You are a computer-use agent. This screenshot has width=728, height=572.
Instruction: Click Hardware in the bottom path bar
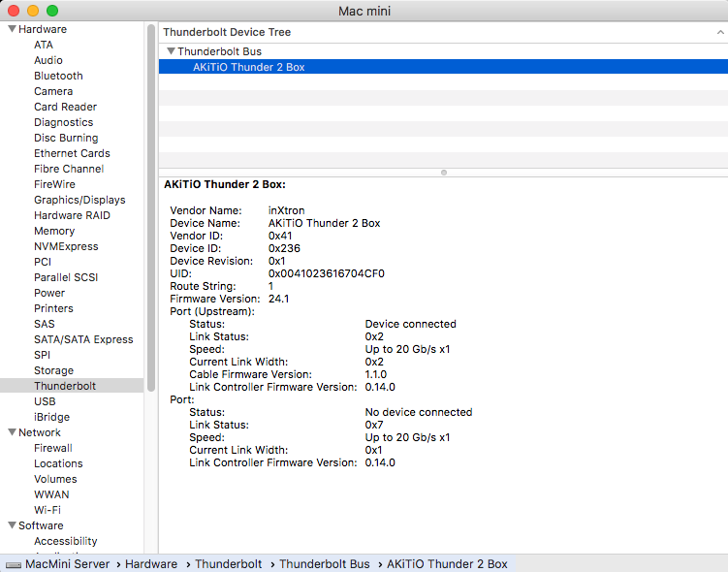150,563
